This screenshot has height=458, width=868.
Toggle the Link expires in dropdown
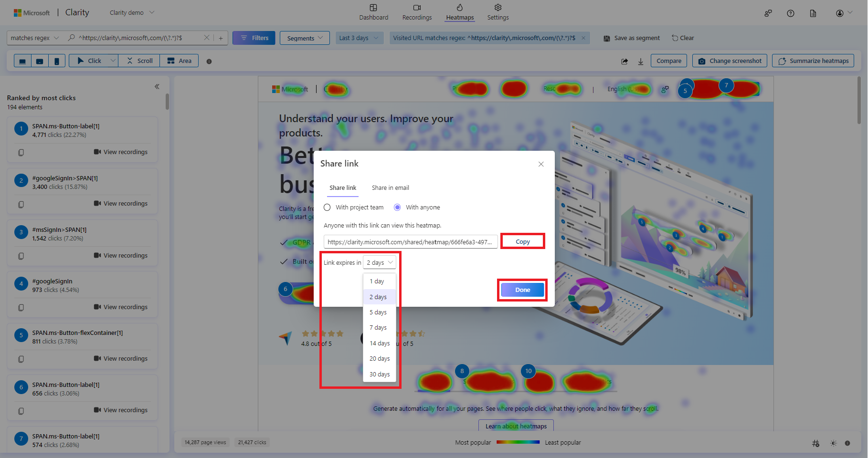[380, 262]
